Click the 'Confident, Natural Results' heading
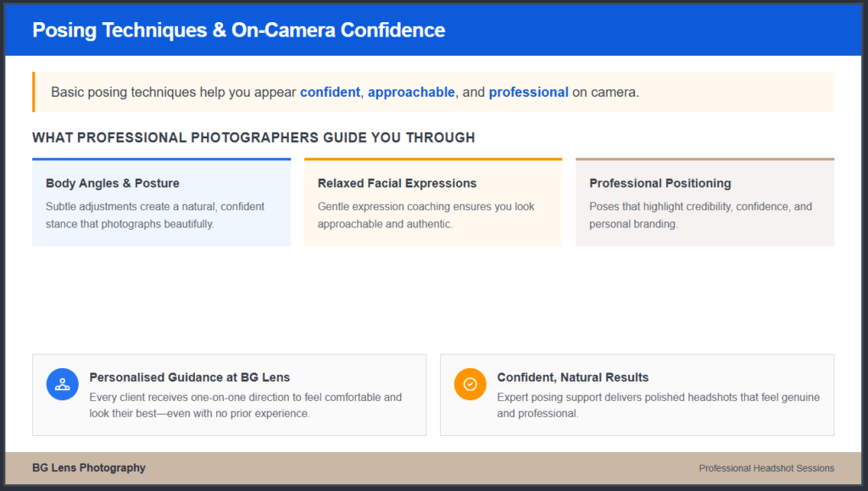Screen dimensions: 868x491 [x=573, y=377]
